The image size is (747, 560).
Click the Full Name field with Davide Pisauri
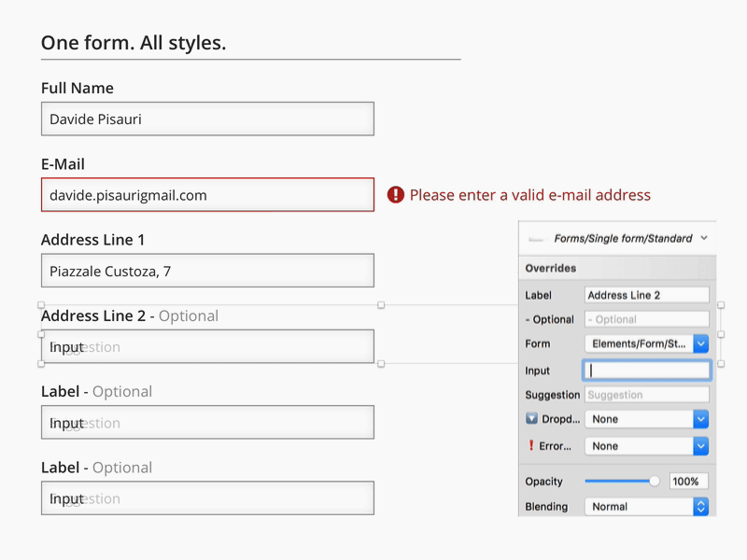click(x=207, y=119)
